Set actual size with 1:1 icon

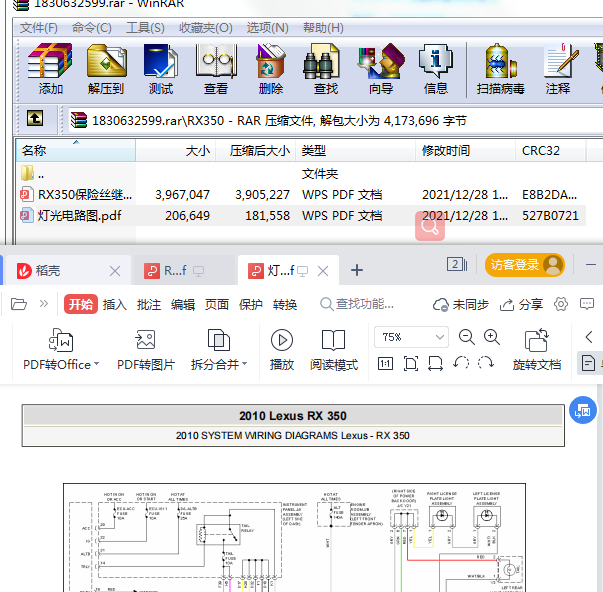[385, 363]
